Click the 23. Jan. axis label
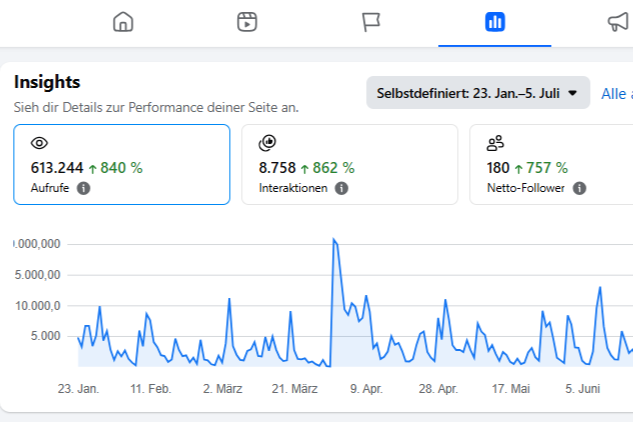 (78, 389)
